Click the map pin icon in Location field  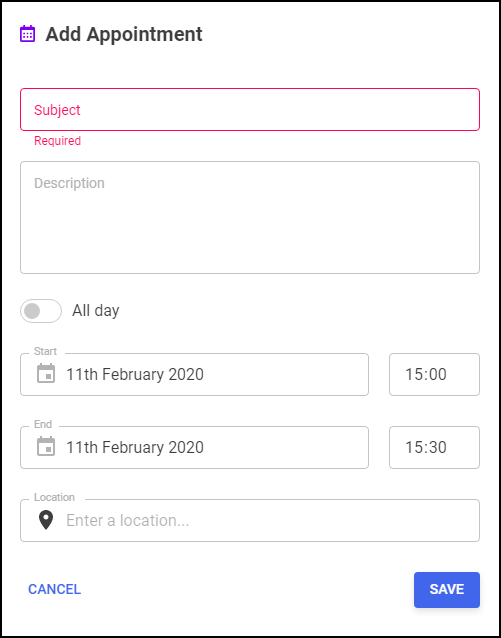46,520
